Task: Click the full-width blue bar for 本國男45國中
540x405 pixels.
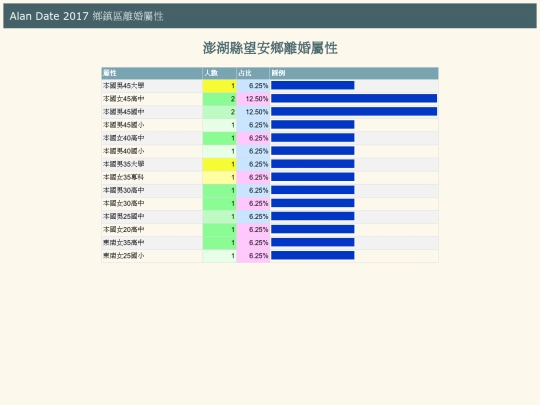Action: [x=354, y=112]
